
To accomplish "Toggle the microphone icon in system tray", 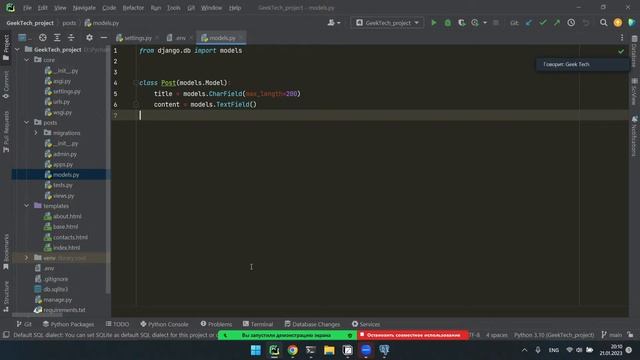I will 538,350.
